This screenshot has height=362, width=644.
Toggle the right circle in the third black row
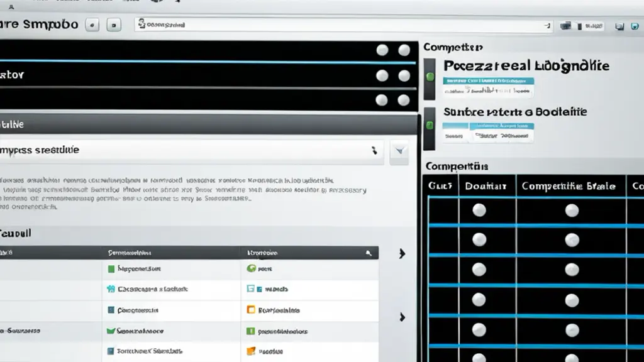tap(404, 100)
